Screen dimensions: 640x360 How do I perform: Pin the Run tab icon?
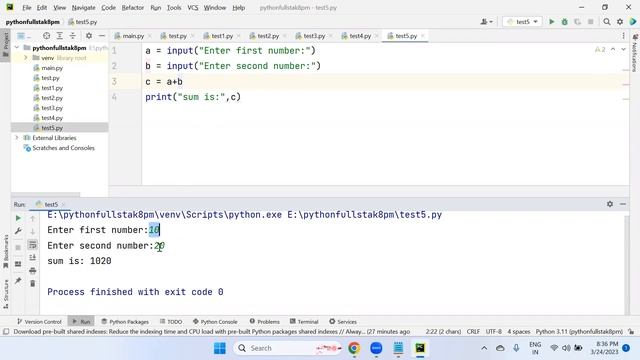[18, 280]
